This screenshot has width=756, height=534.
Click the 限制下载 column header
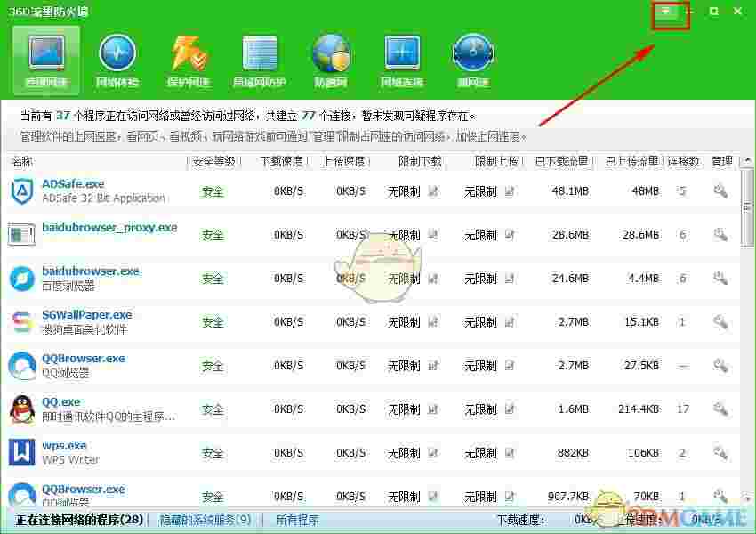click(420, 162)
